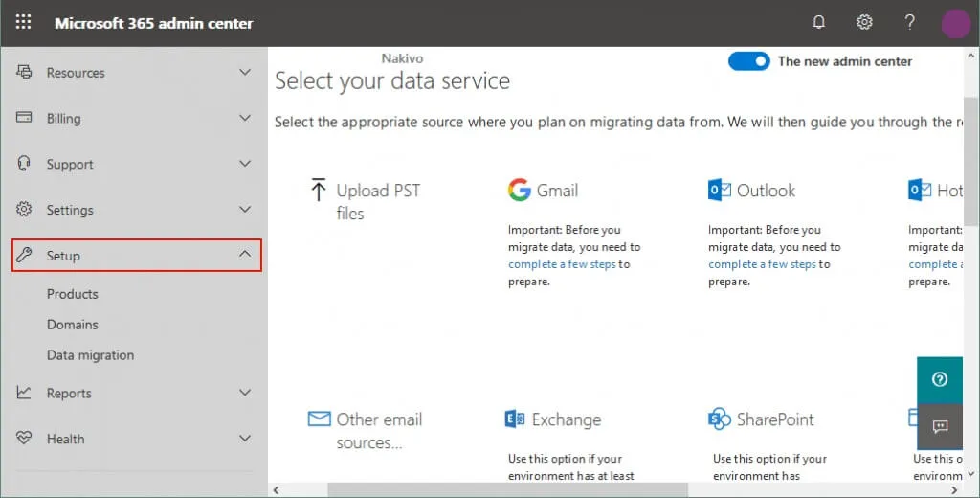
Task: Click the horizontal scrollbar at bottom
Action: pos(507,489)
